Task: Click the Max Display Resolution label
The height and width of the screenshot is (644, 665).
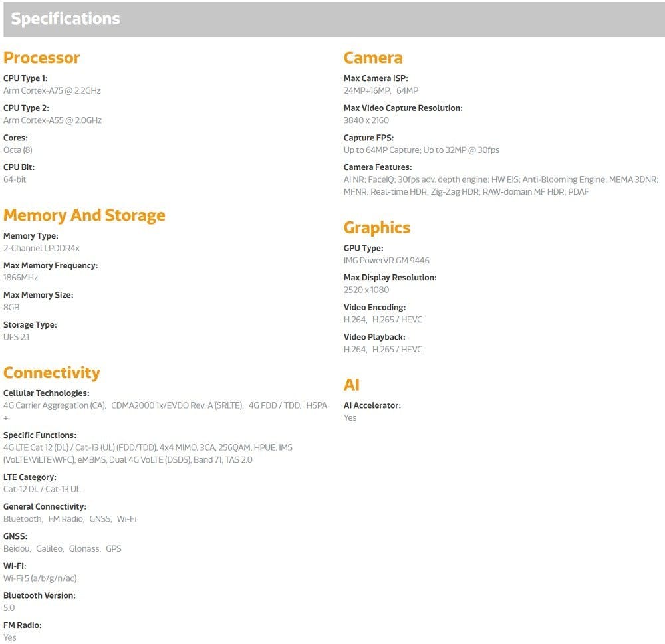Action: pyautogui.click(x=390, y=278)
